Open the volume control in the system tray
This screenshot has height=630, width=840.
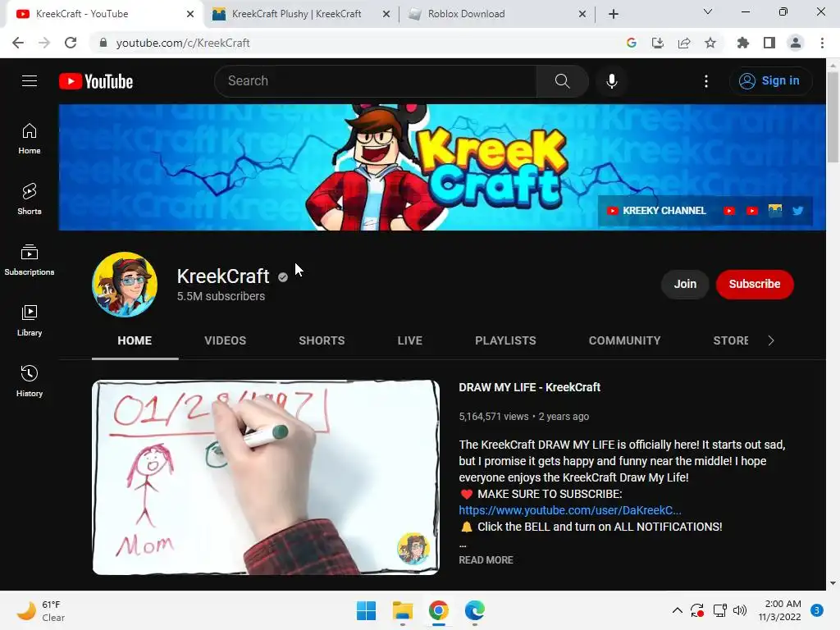point(740,610)
